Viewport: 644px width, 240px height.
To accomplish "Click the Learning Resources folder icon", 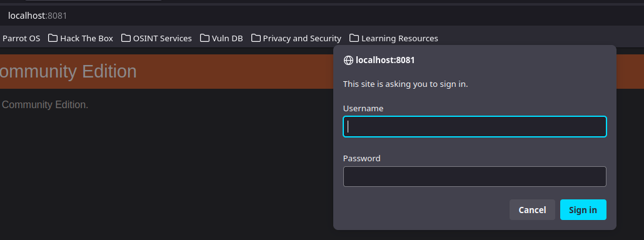I will point(354,38).
